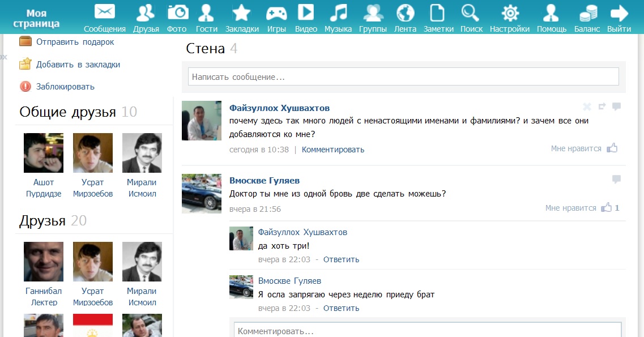Click timestamp 'сегодня в 10:38'

coord(259,150)
